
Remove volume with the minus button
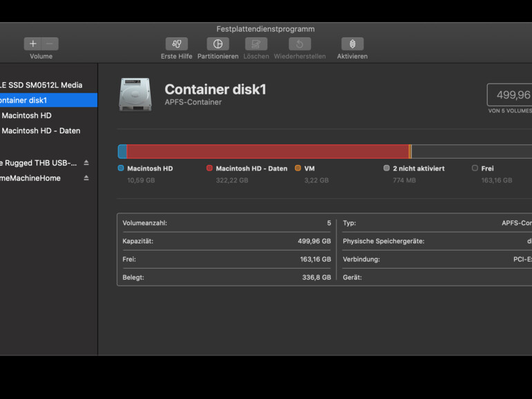click(50, 43)
